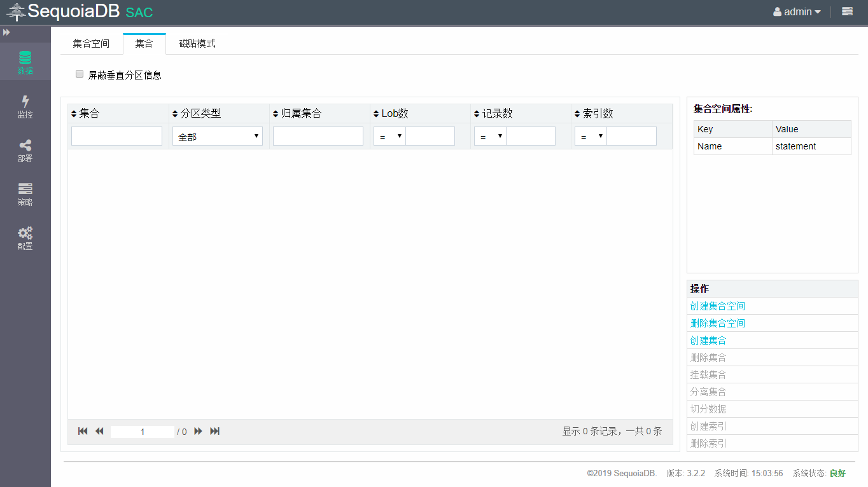
Task: Open the 部署 (Deploy) sidebar section
Action: click(x=25, y=151)
